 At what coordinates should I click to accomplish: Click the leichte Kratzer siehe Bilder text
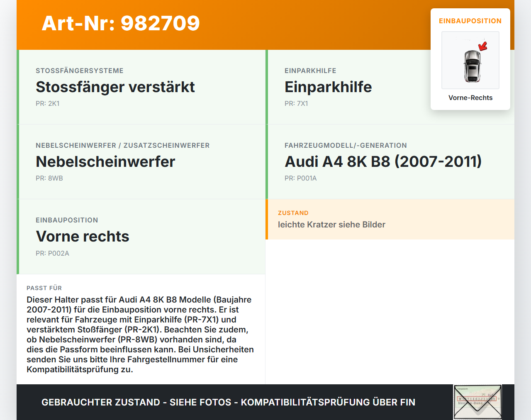tap(331, 225)
